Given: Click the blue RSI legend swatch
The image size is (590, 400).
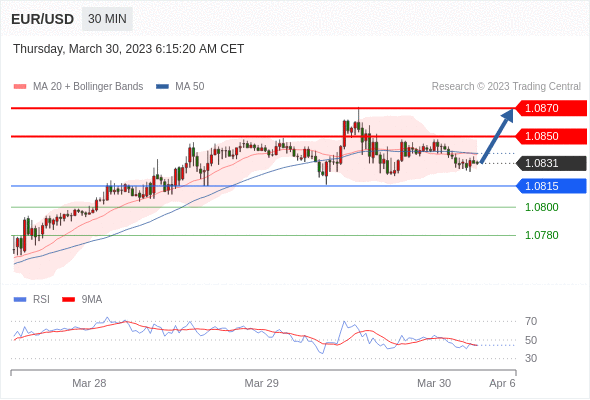Looking at the screenshot, I should point(20,300).
